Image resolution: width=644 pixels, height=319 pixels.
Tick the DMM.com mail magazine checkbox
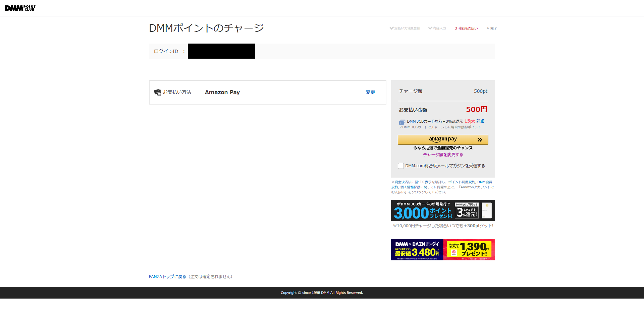click(400, 166)
